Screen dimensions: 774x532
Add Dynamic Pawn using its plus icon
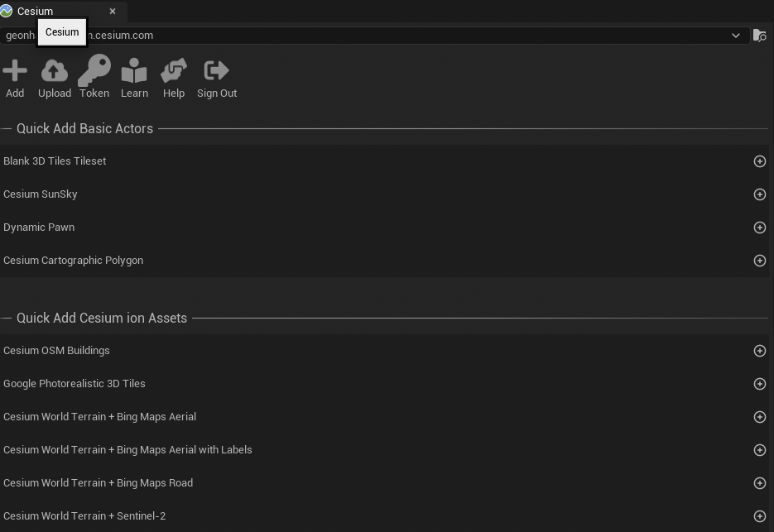click(760, 228)
